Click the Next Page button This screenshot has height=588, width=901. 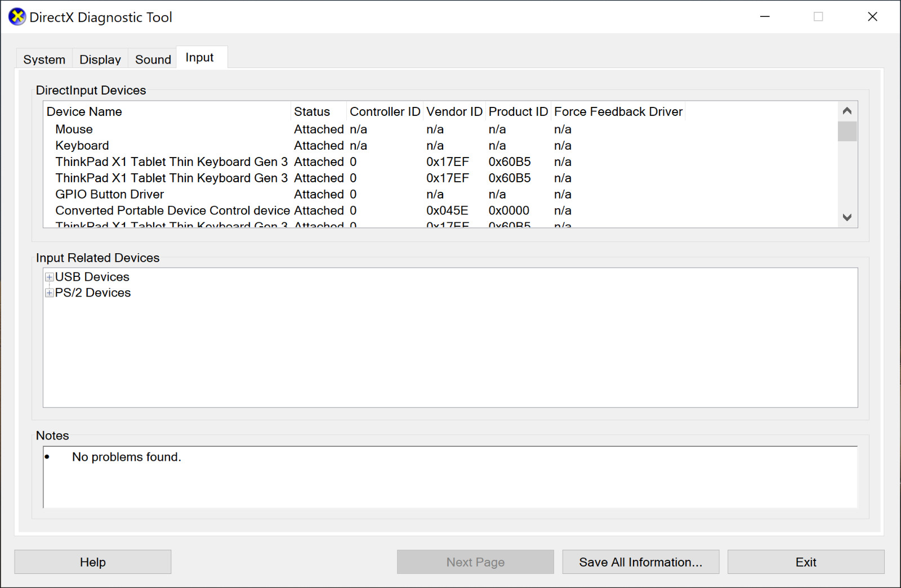(x=475, y=562)
